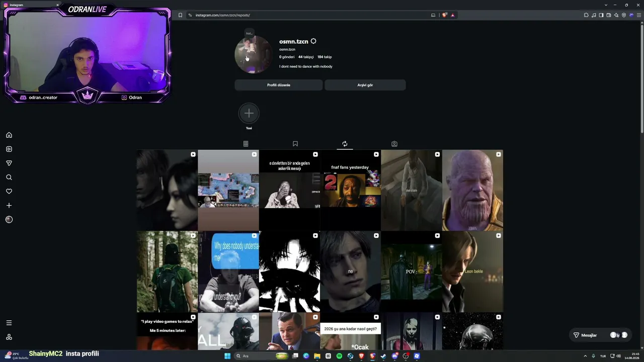Open the Meta apps icon in sidebar
The height and width of the screenshot is (362, 644).
point(9,337)
